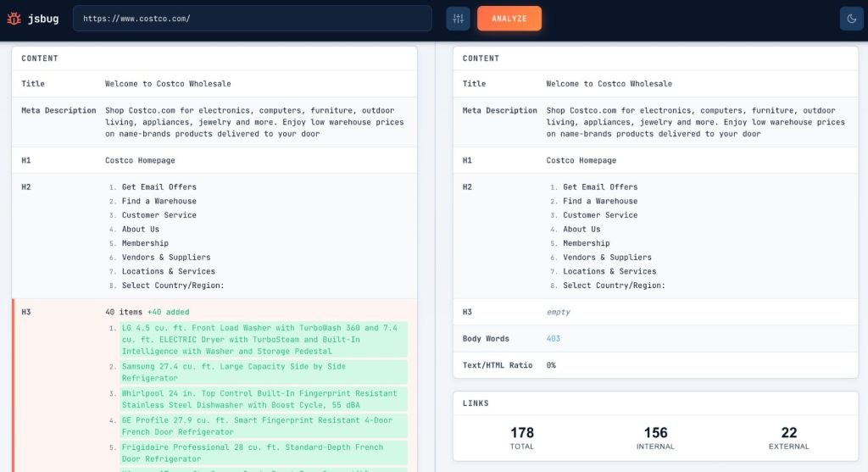
Task: Select right panel Title 'Welcome to Costco Wholesale'
Action: (x=609, y=84)
